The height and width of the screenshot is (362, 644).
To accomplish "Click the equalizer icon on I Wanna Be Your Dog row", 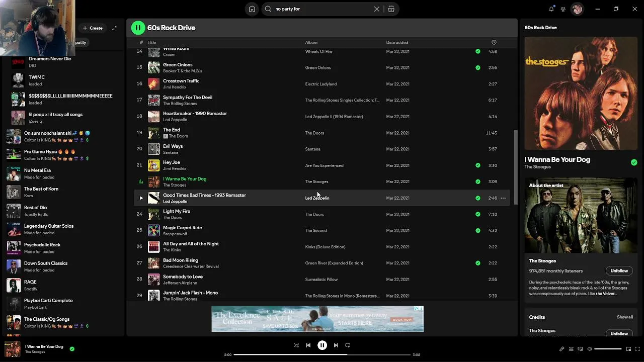I will [x=140, y=182].
